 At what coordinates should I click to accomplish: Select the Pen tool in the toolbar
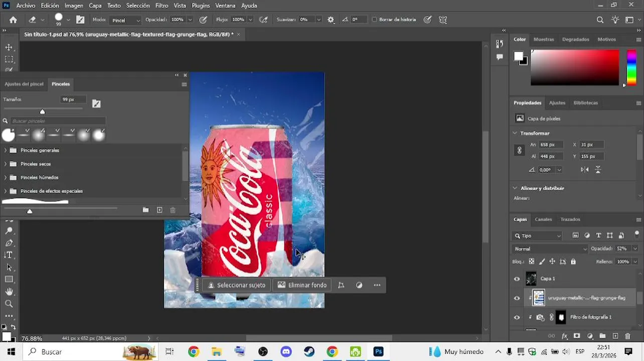pyautogui.click(x=9, y=243)
